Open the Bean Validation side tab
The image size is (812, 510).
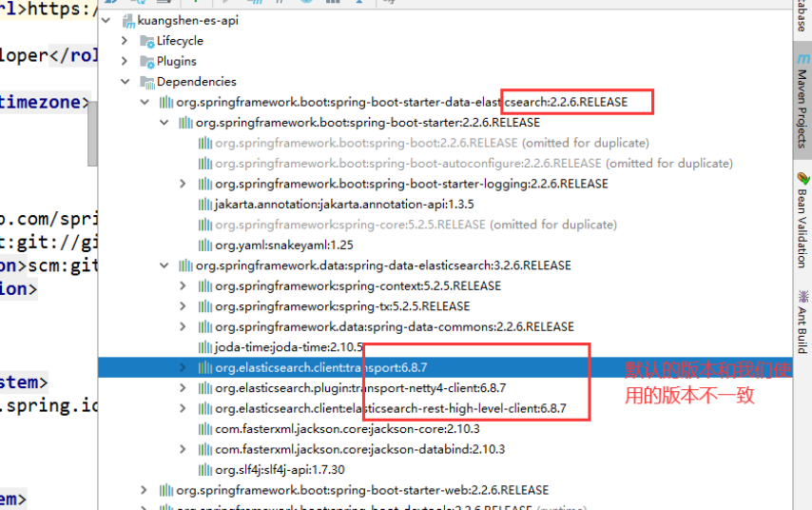pyautogui.click(x=802, y=220)
